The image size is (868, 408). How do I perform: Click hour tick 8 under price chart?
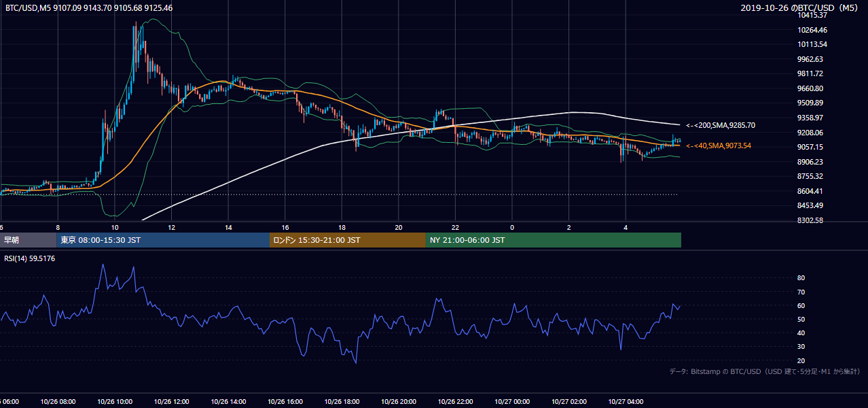pos(58,228)
